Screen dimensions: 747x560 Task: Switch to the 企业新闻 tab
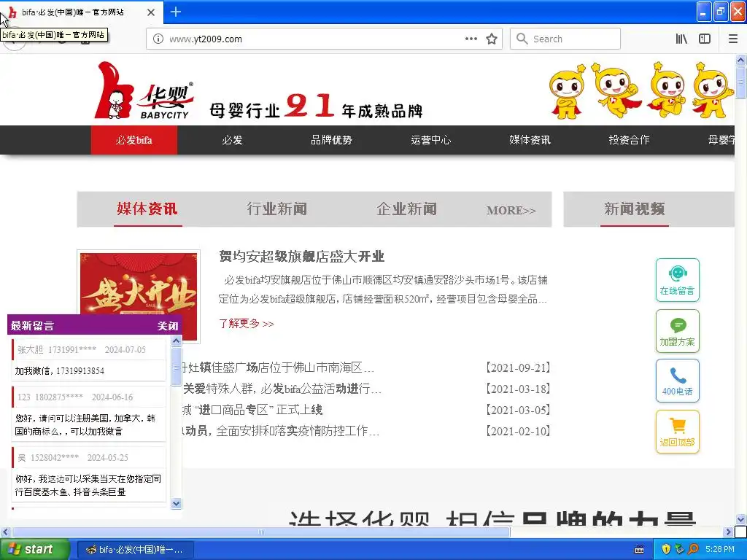coord(406,209)
